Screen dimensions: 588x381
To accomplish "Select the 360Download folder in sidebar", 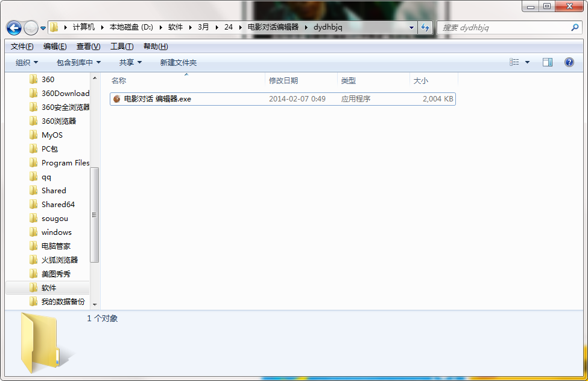I will (x=59, y=93).
